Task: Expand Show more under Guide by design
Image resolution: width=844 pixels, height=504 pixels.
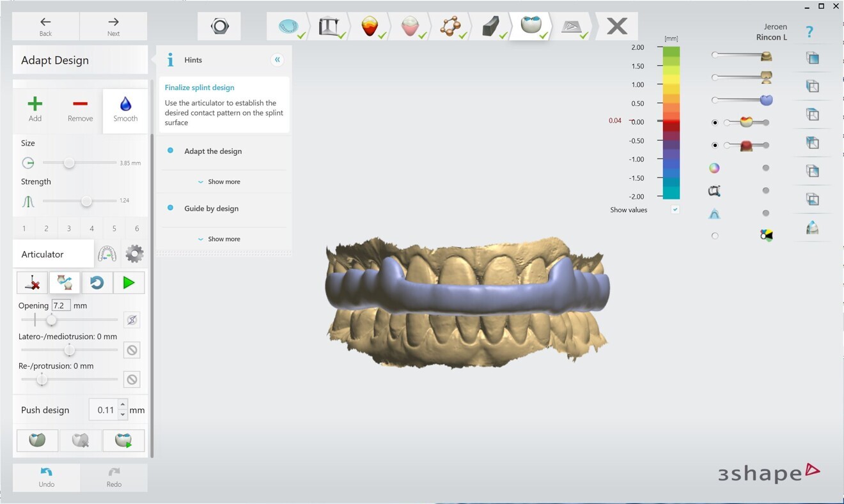Action: pyautogui.click(x=219, y=240)
